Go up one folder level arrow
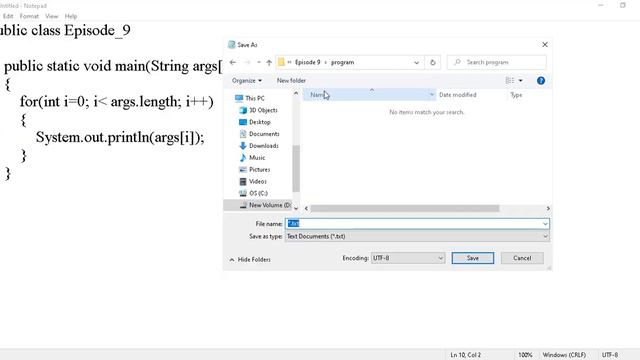 (x=269, y=62)
